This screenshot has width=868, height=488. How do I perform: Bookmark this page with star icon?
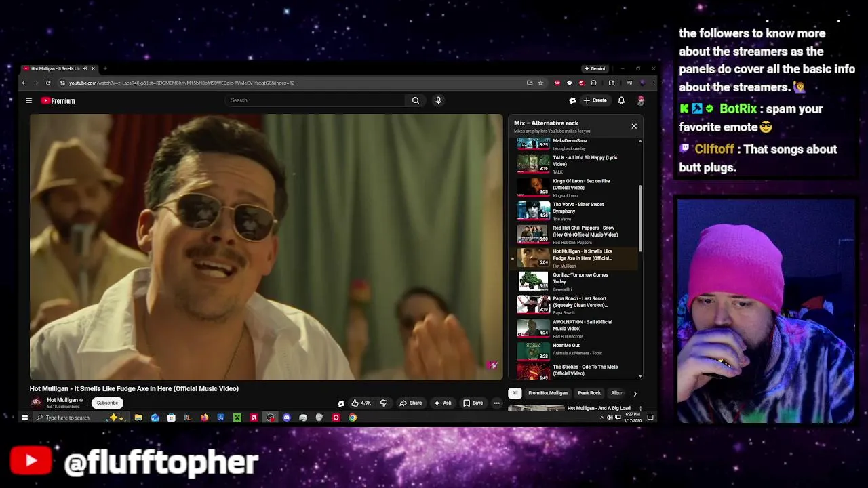pos(540,83)
